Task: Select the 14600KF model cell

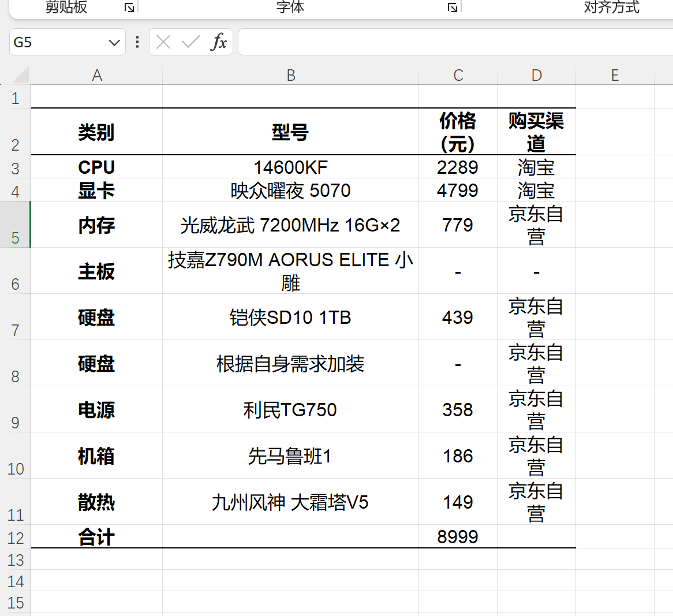Action: pos(290,166)
